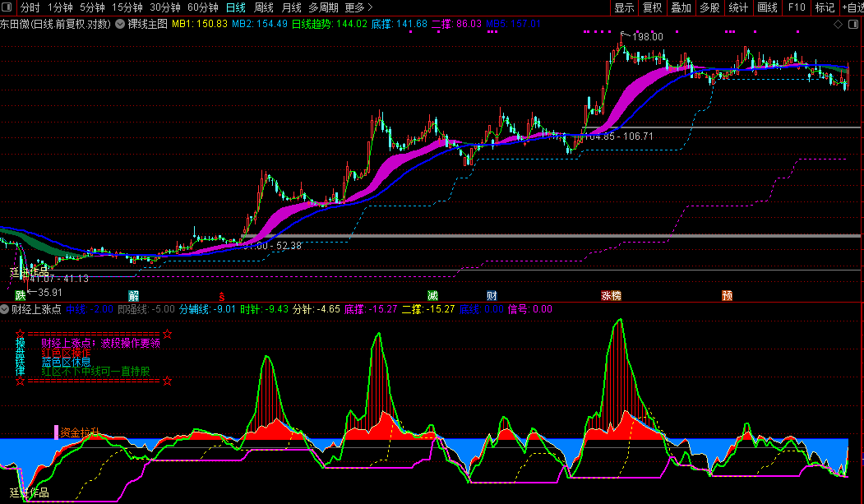
Task: Toggle the left sidebar panel icon
Action: point(7,7)
